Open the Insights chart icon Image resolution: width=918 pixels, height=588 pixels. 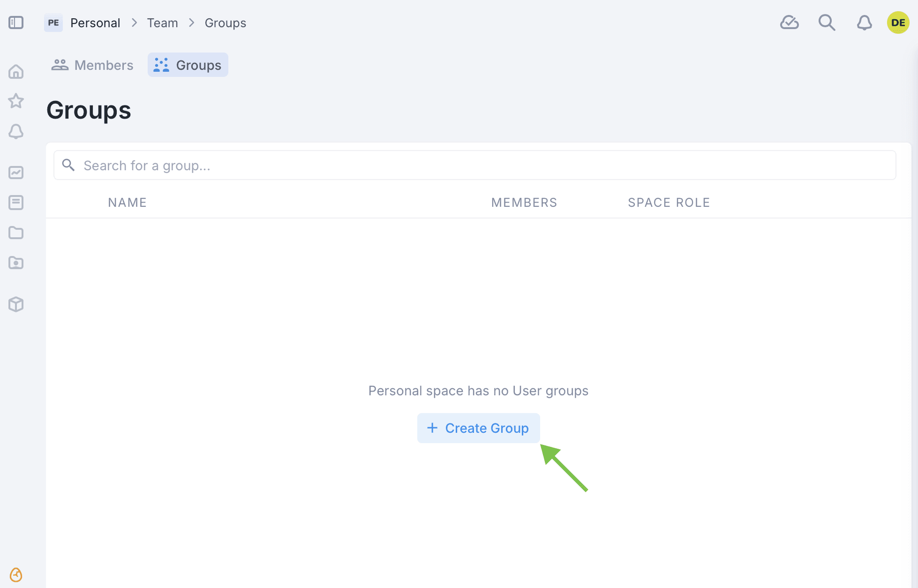(16, 173)
